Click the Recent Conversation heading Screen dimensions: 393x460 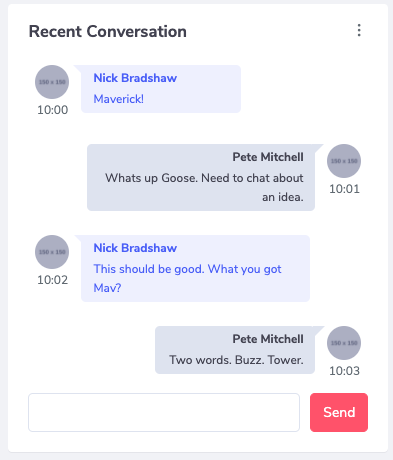click(108, 32)
